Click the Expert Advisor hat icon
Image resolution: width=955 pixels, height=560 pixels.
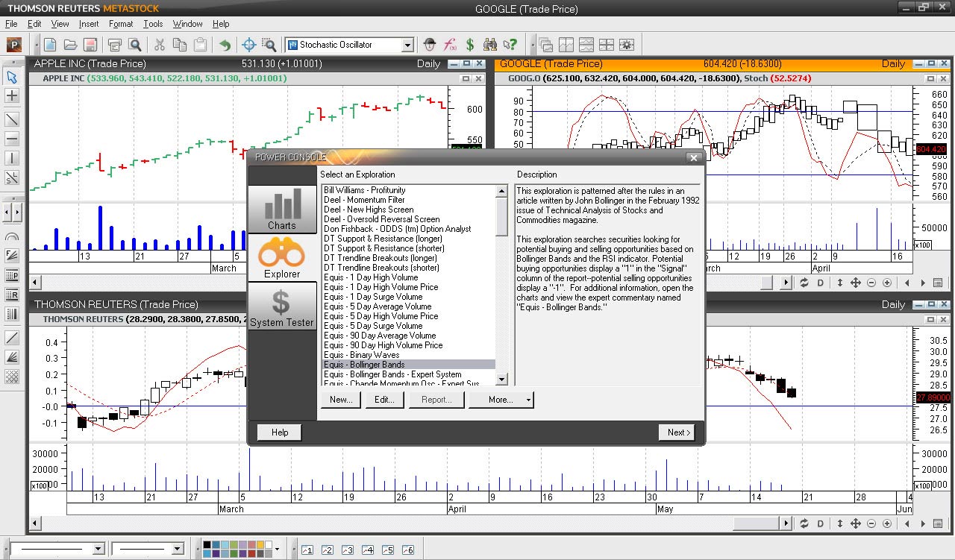pyautogui.click(x=430, y=45)
